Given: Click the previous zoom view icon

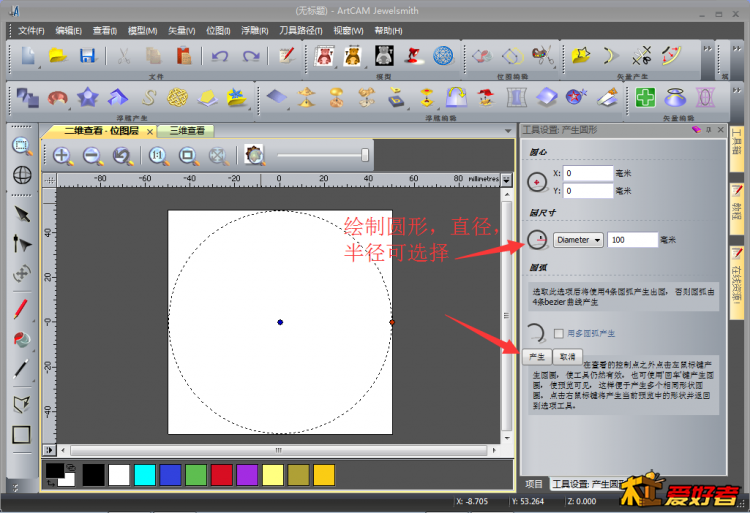Looking at the screenshot, I should [x=123, y=156].
